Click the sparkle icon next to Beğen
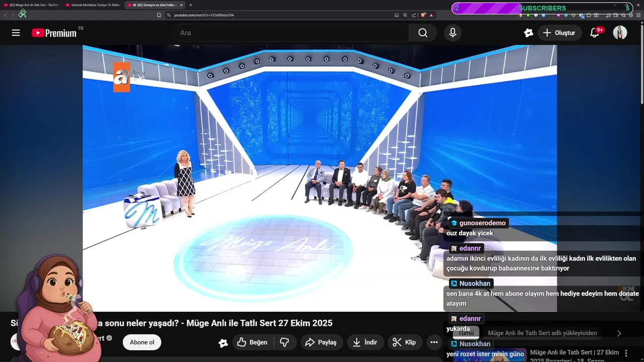Viewport: 644px width, 362px height. [x=223, y=343]
